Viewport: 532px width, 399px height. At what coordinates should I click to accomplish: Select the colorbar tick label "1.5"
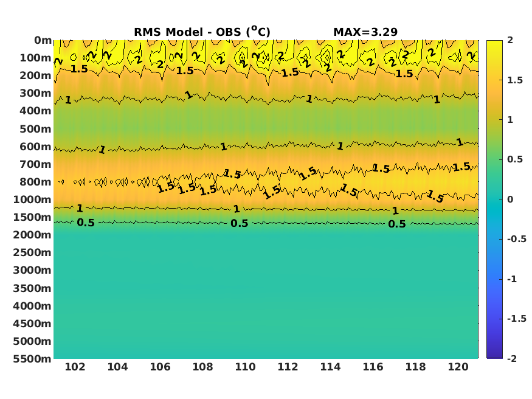[515, 80]
